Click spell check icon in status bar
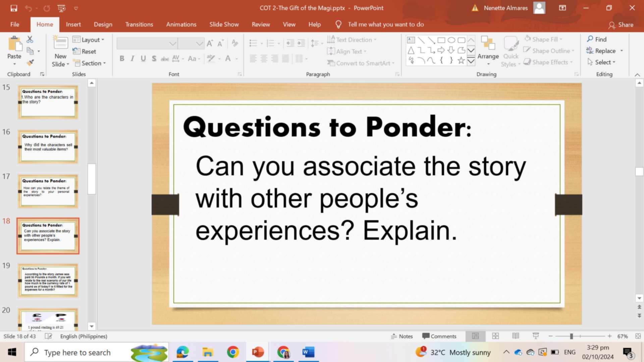 [48, 336]
